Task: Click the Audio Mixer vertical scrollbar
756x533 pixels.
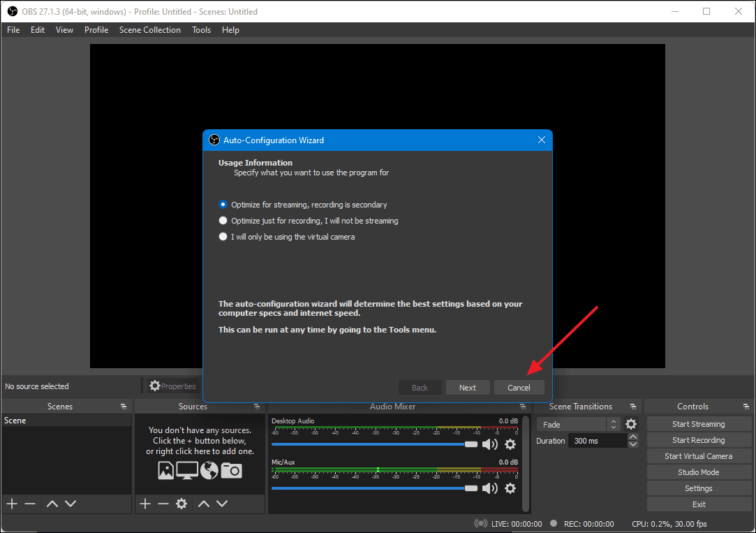Action: (526, 463)
